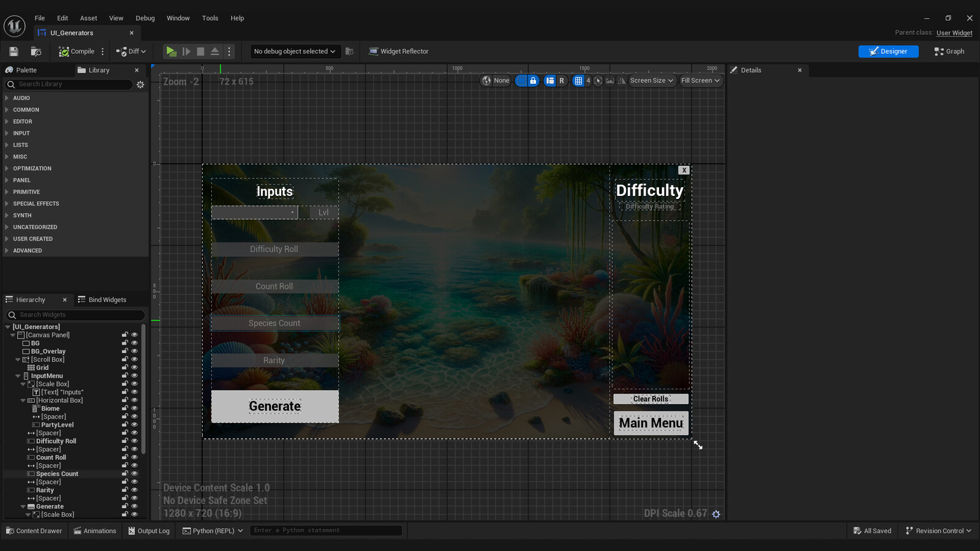Toggle dashed outline display in designer
The width and height of the screenshot is (980, 551).
[521, 81]
